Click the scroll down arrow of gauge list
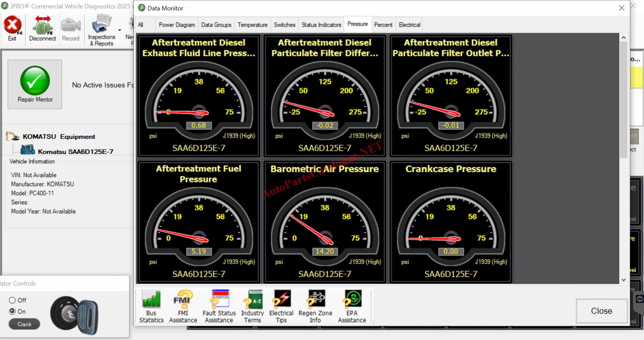 [623, 280]
